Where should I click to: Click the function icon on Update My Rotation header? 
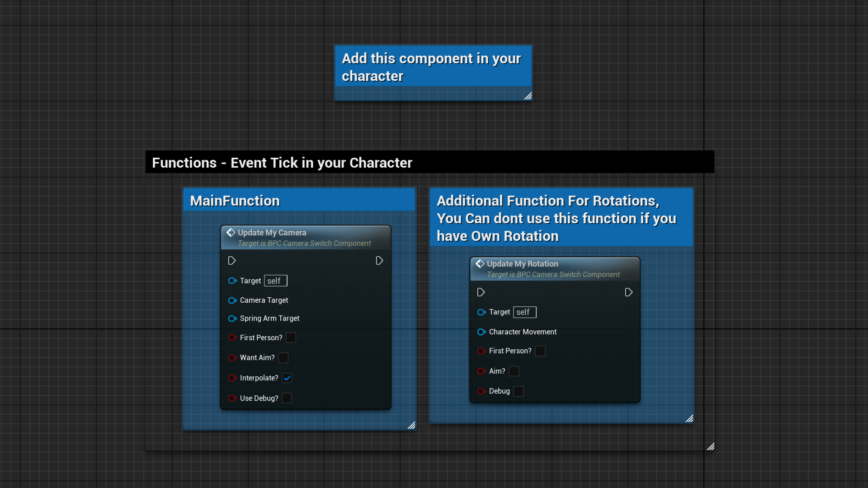tap(480, 263)
